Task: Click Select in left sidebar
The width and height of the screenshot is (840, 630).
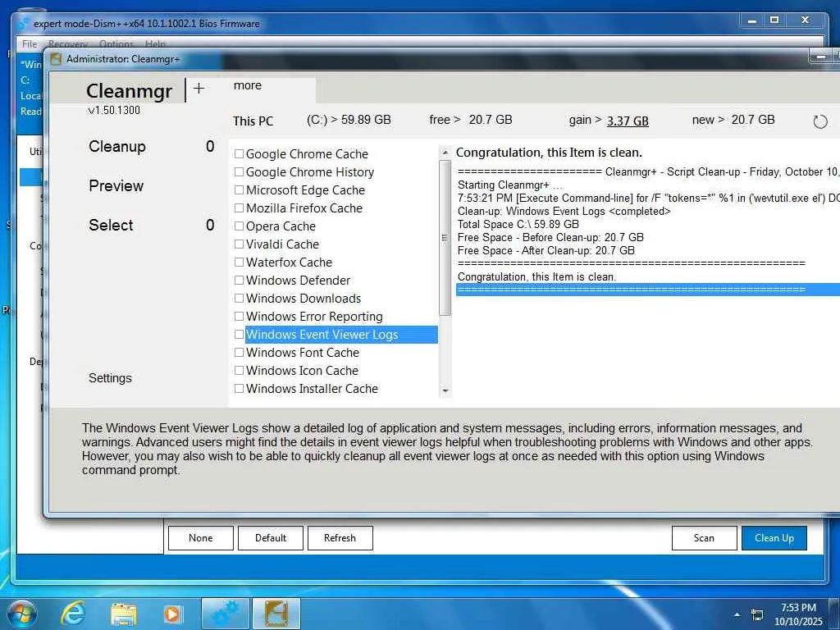Action: [x=111, y=225]
